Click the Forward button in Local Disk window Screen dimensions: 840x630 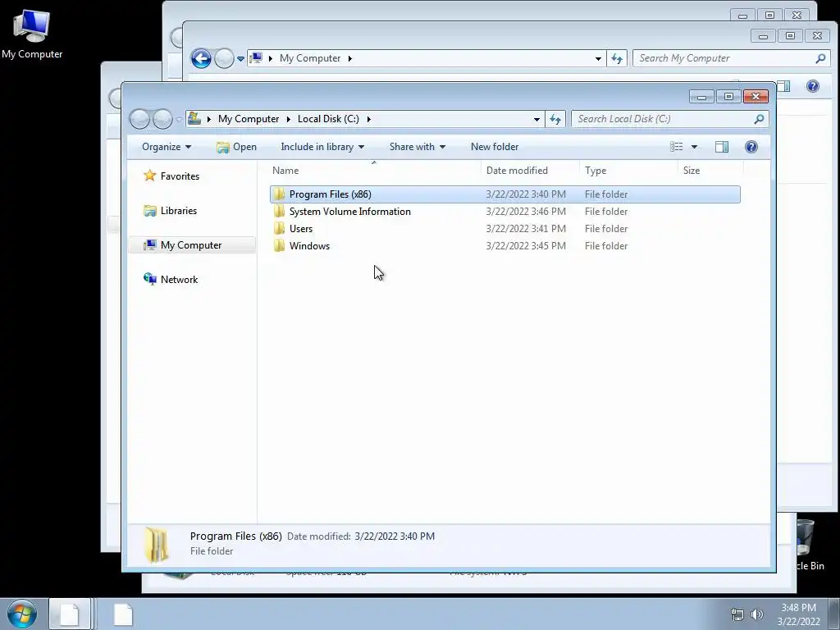[162, 119]
